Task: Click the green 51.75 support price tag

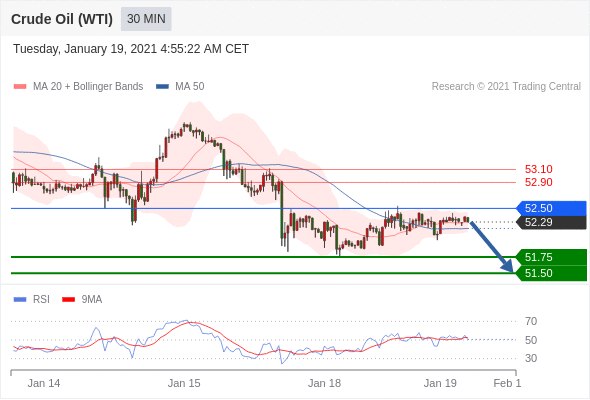Action: tap(551, 257)
